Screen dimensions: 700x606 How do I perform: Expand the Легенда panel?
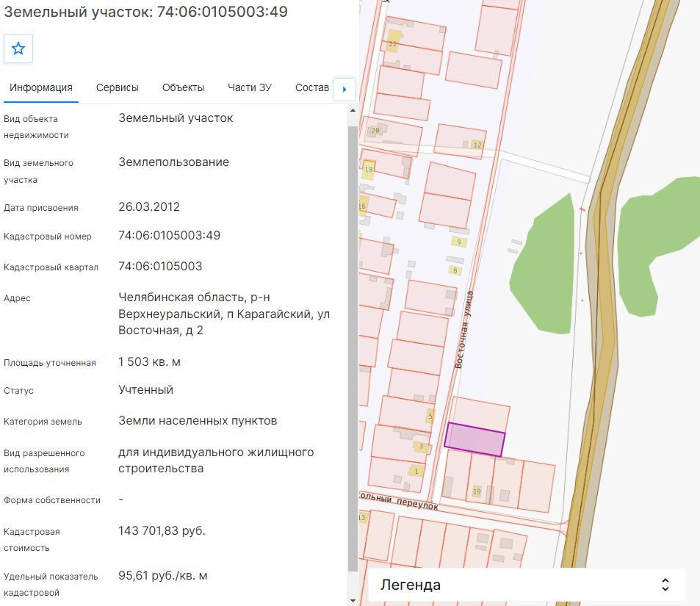tap(527, 585)
